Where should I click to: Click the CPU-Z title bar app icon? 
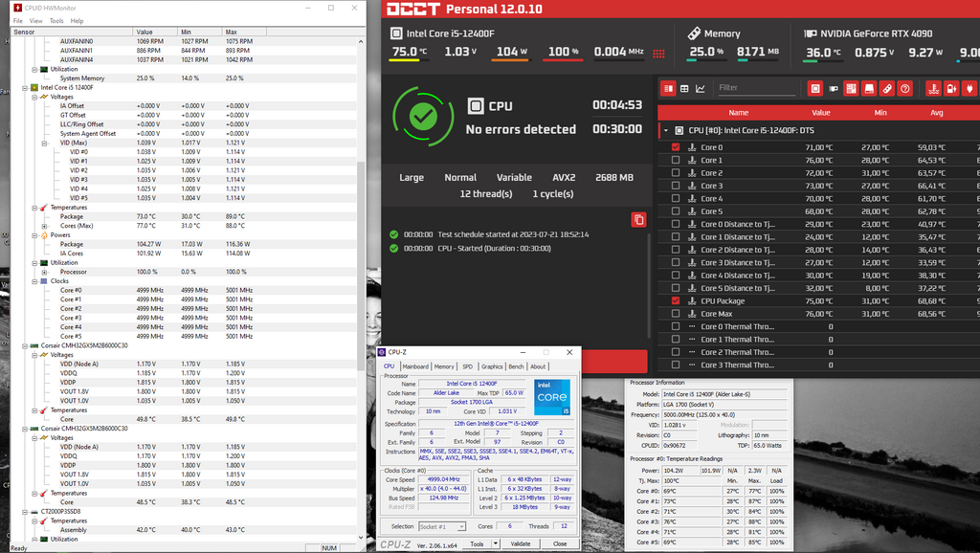[x=382, y=352]
